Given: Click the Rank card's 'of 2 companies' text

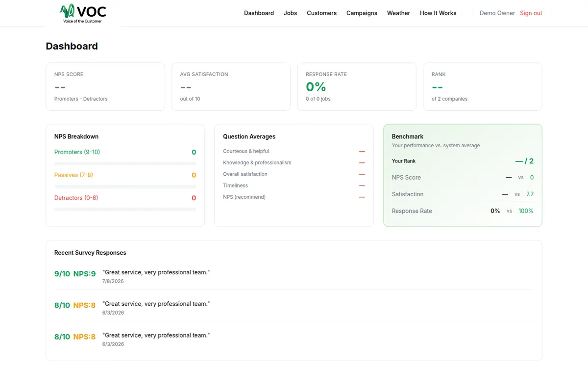Looking at the screenshot, I should tap(449, 99).
